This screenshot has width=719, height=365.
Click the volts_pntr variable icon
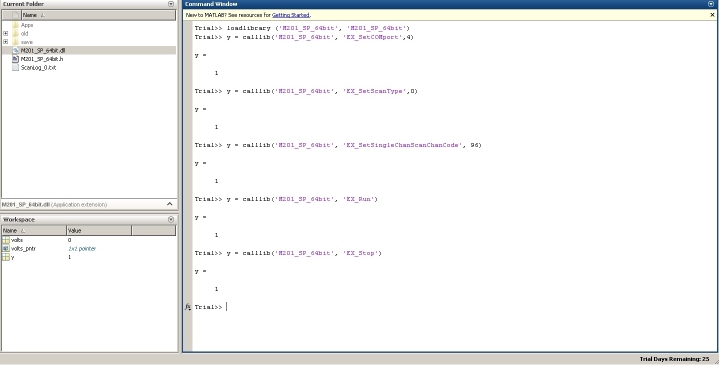(x=6, y=249)
